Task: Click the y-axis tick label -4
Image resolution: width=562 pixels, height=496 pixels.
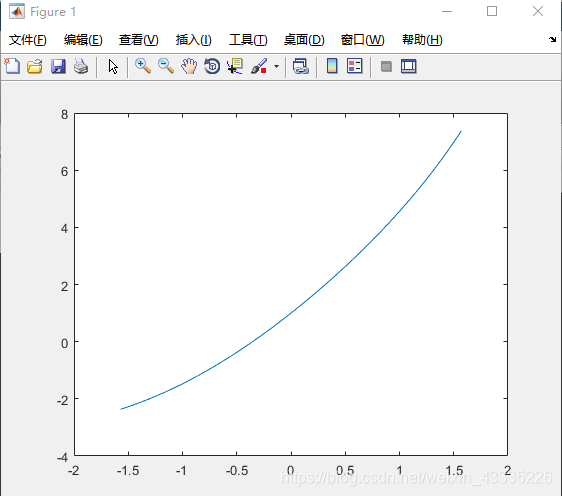Action: [x=62, y=458]
